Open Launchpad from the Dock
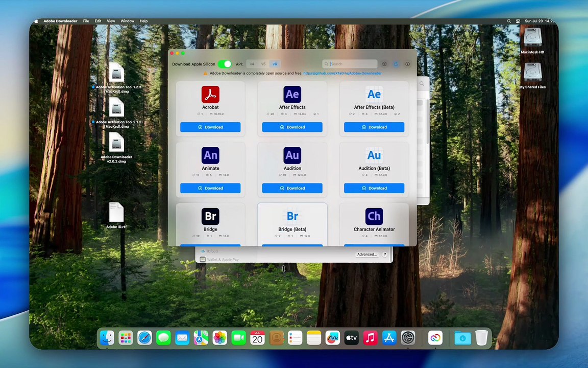Image resolution: width=588 pixels, height=368 pixels. coord(126,338)
